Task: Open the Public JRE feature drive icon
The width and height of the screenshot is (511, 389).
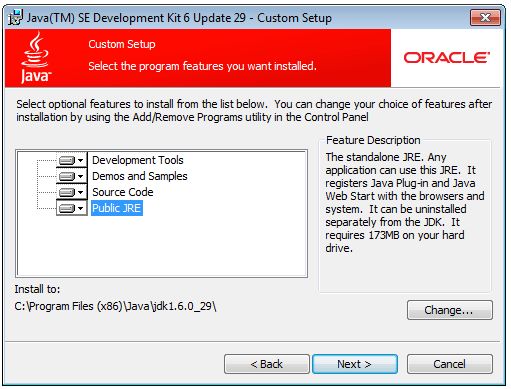Action: tap(72, 208)
